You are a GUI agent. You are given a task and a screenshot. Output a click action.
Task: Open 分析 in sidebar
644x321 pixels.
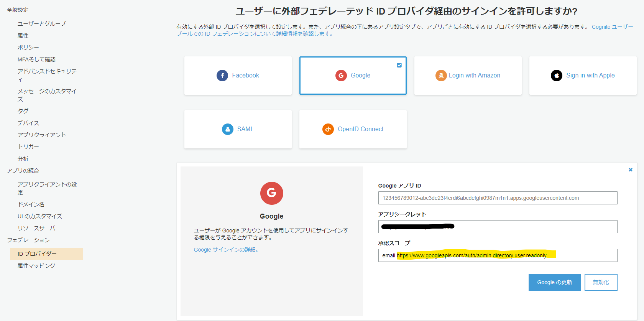coord(23,159)
